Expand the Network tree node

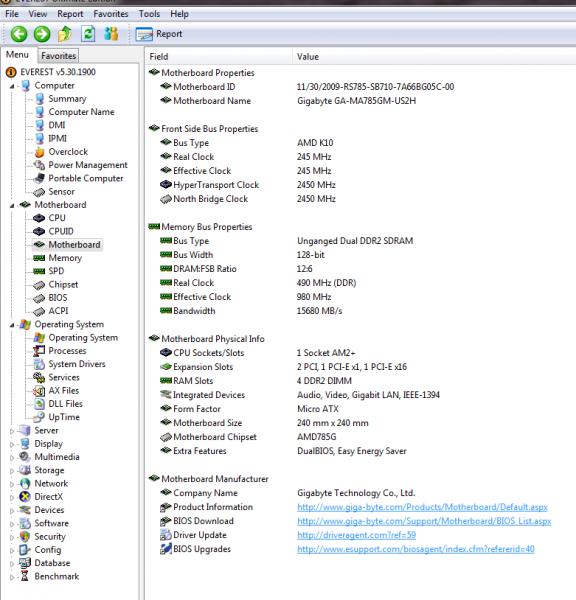point(12,484)
